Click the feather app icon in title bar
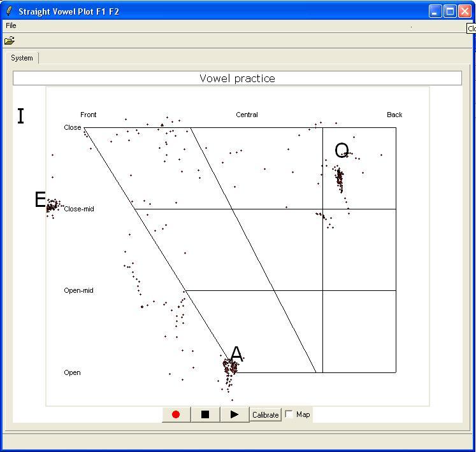 click(9, 11)
